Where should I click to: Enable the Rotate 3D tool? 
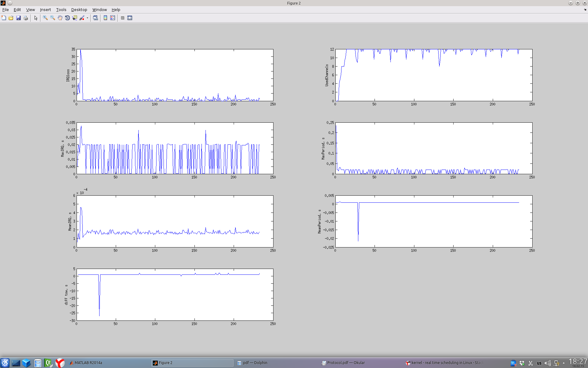67,18
